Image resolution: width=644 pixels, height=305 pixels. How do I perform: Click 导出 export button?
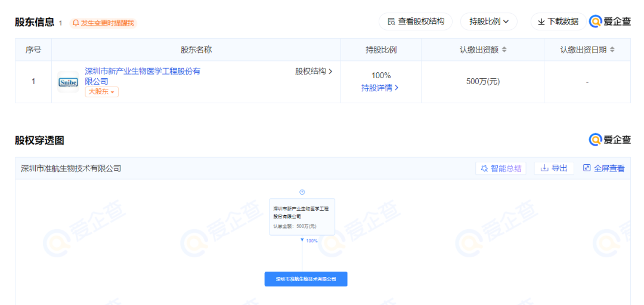[553, 168]
